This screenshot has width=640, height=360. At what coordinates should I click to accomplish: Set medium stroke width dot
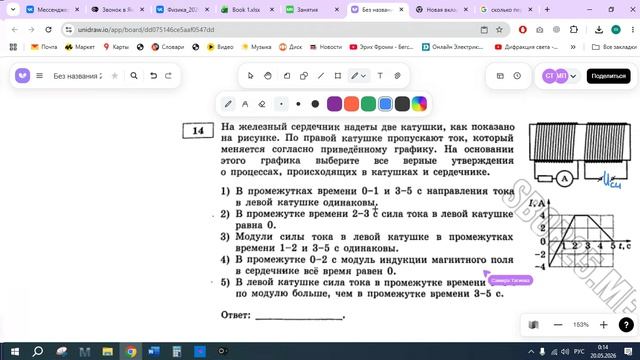click(298, 104)
